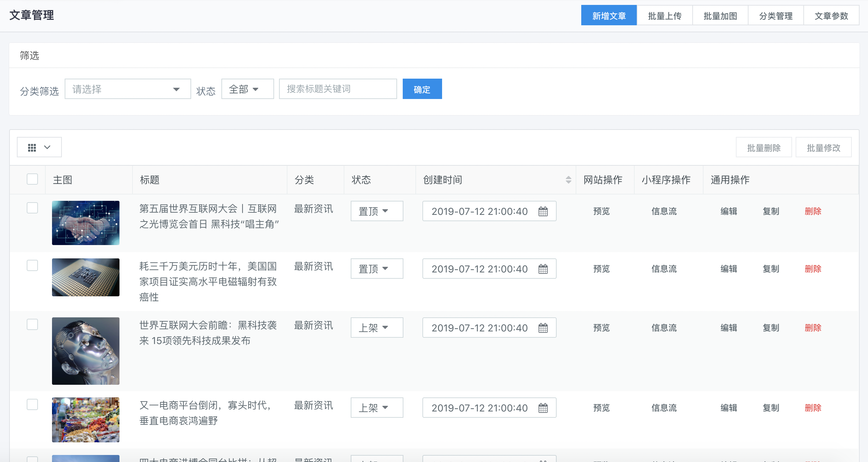The height and width of the screenshot is (462, 868).
Task: Go to 分类管理 tab
Action: [x=776, y=15]
